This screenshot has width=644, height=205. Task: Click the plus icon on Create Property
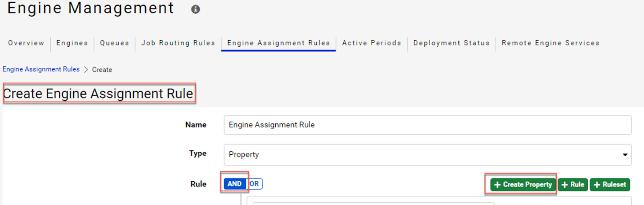[497, 184]
